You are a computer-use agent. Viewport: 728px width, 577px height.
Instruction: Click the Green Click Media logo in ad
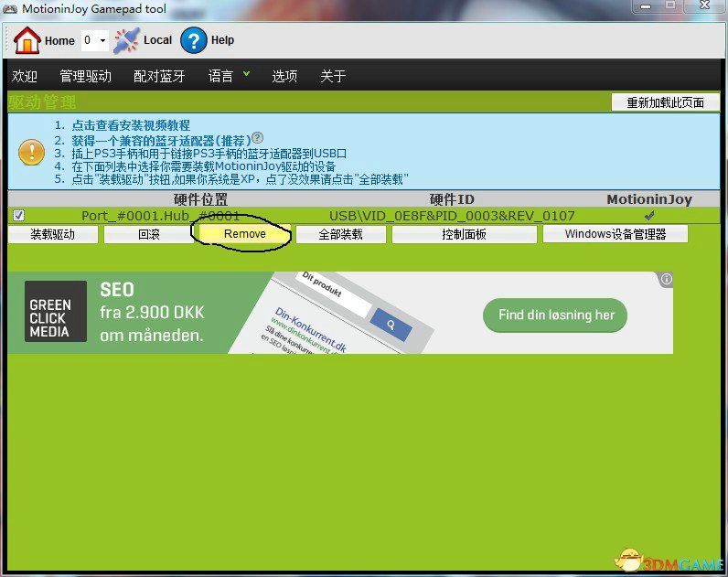coord(56,312)
